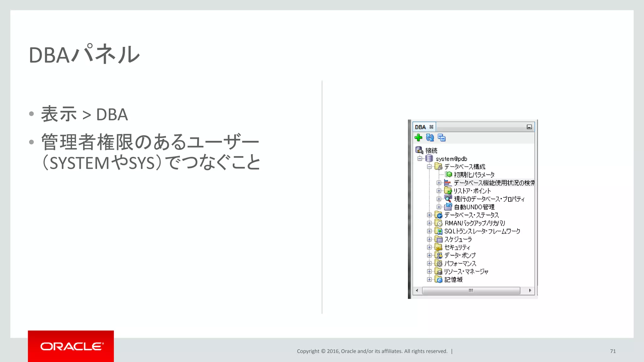Image resolution: width=644 pixels, height=362 pixels.
Task: Click the スケジューラ calendar folder icon
Action: pos(439,239)
